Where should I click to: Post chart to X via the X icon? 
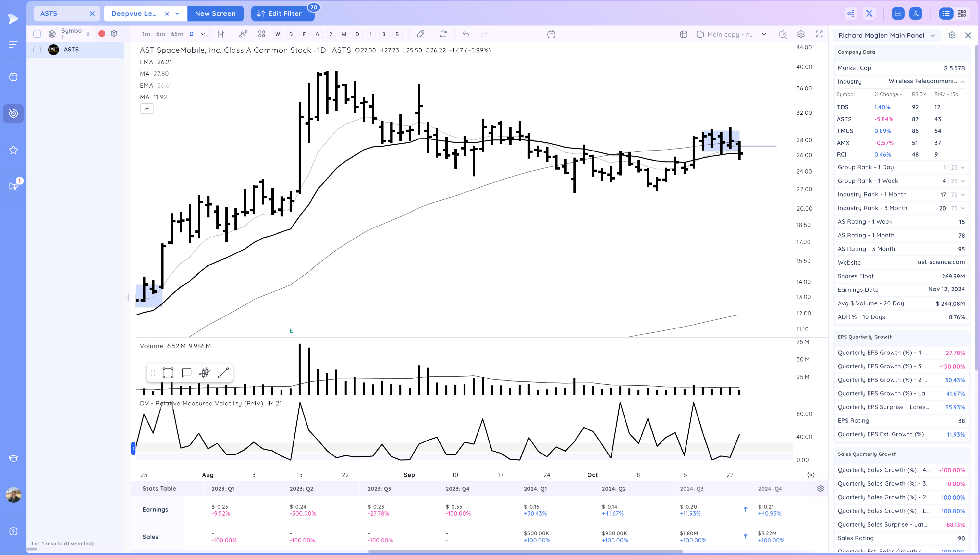(x=870, y=13)
